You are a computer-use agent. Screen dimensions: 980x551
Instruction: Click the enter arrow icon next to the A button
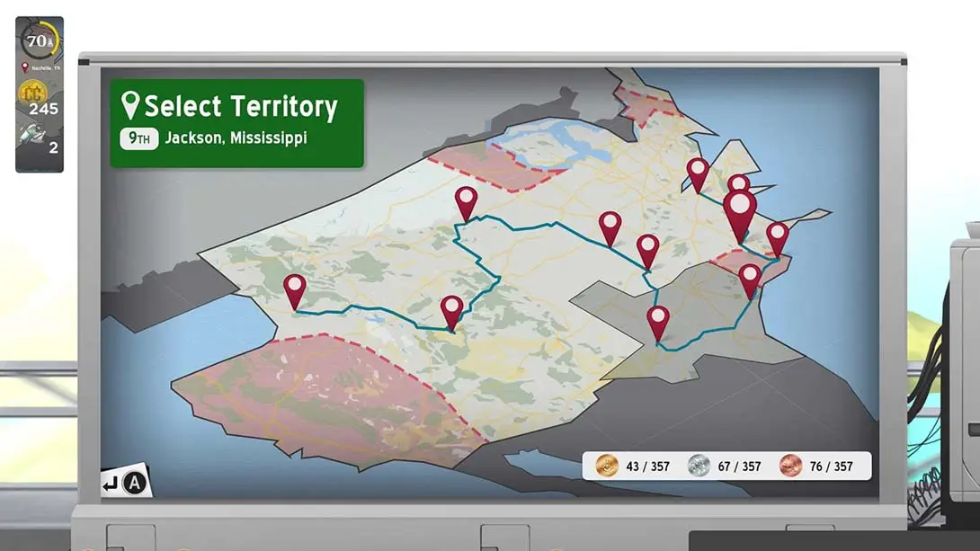[x=111, y=484]
